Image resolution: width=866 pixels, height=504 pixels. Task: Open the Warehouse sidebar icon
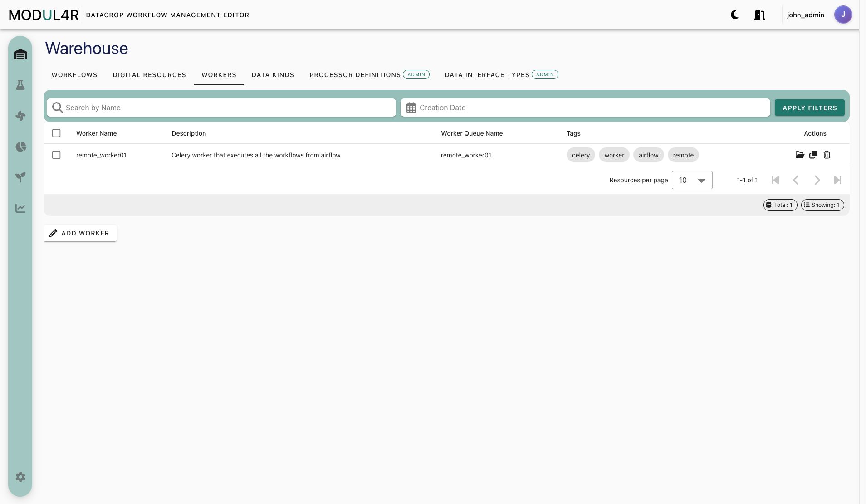click(x=20, y=54)
